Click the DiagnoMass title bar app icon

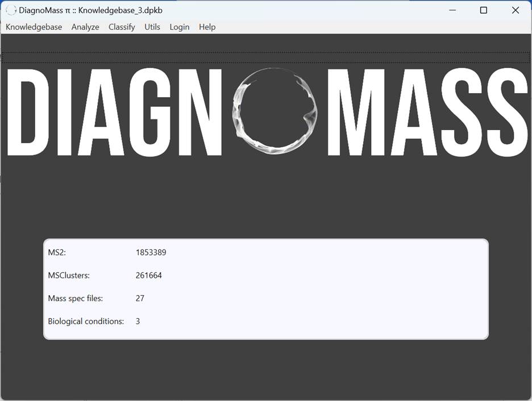[x=11, y=10]
